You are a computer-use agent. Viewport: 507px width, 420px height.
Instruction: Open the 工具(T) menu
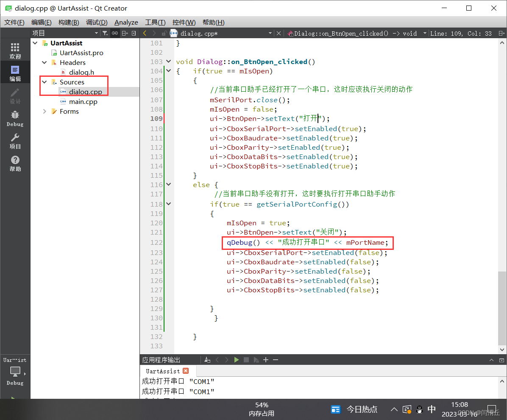155,22
